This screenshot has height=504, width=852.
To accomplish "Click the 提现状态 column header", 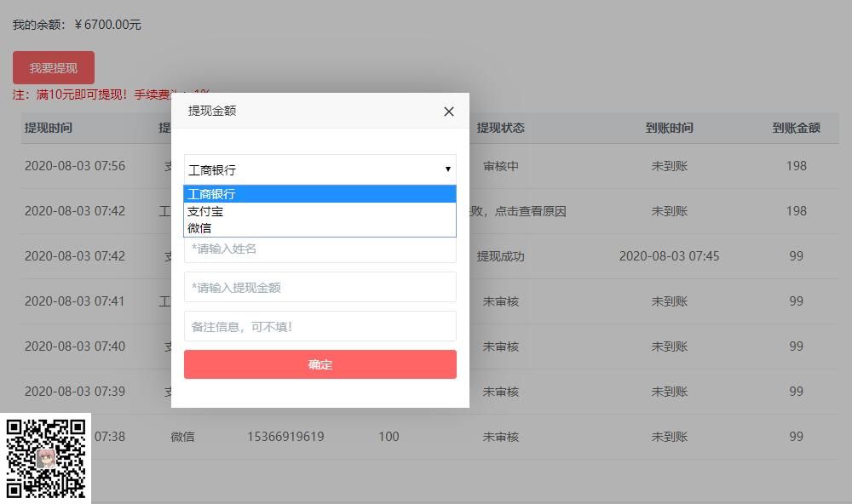I will point(502,128).
